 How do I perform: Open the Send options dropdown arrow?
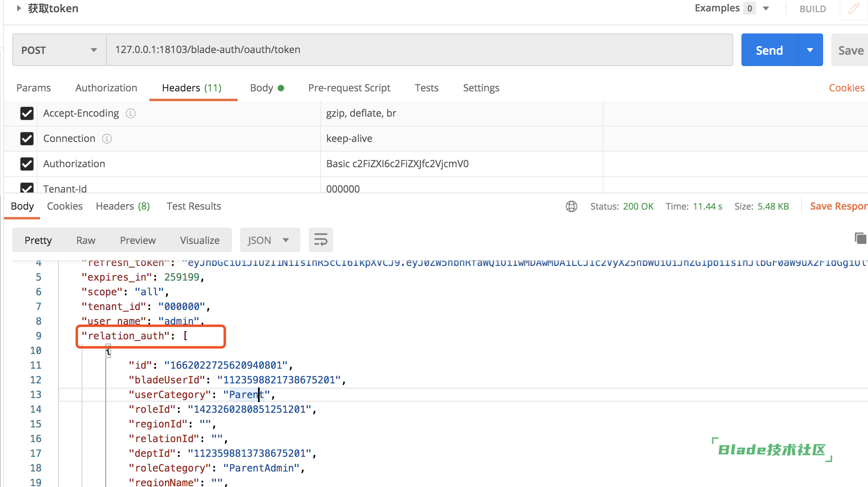[810, 50]
